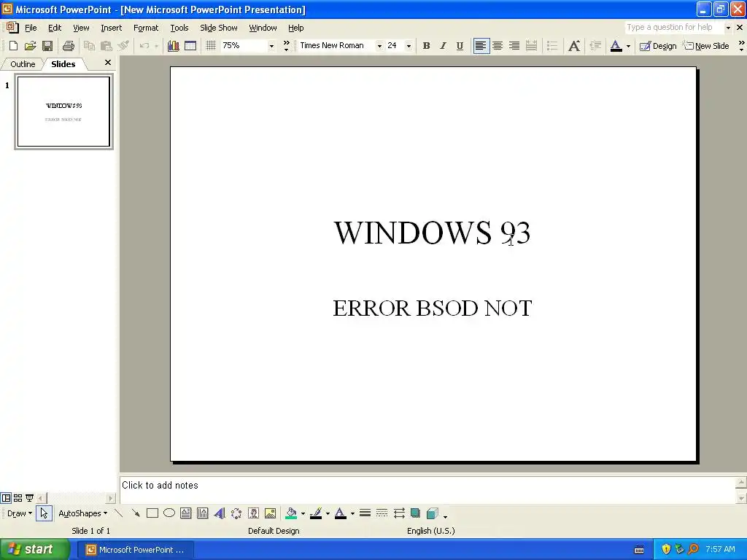Click the Undo arrow icon
The image size is (747, 560).
point(144,46)
